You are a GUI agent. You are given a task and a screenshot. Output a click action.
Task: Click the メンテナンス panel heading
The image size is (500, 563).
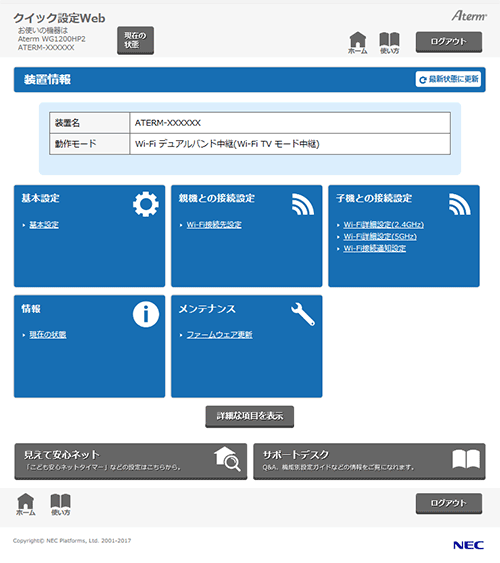(207, 309)
